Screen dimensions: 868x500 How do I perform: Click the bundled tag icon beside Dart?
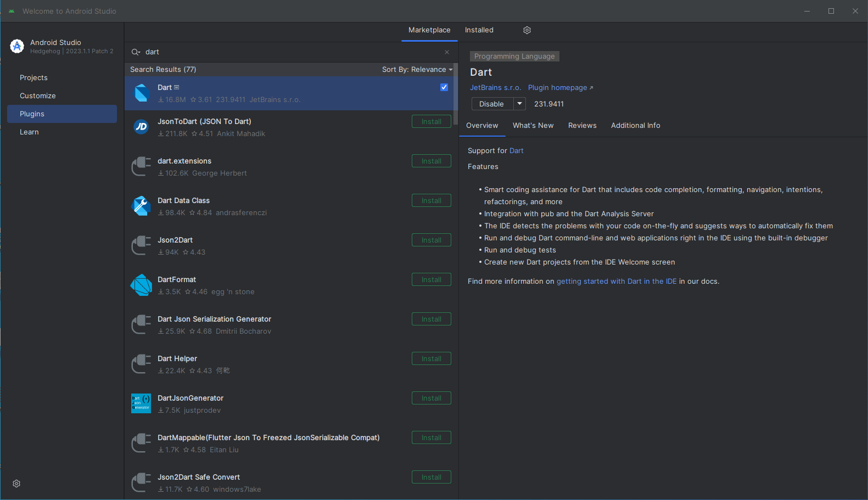pos(177,87)
